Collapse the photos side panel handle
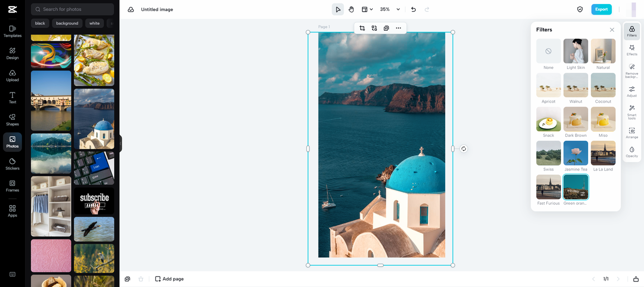The image size is (644, 287). [120, 143]
